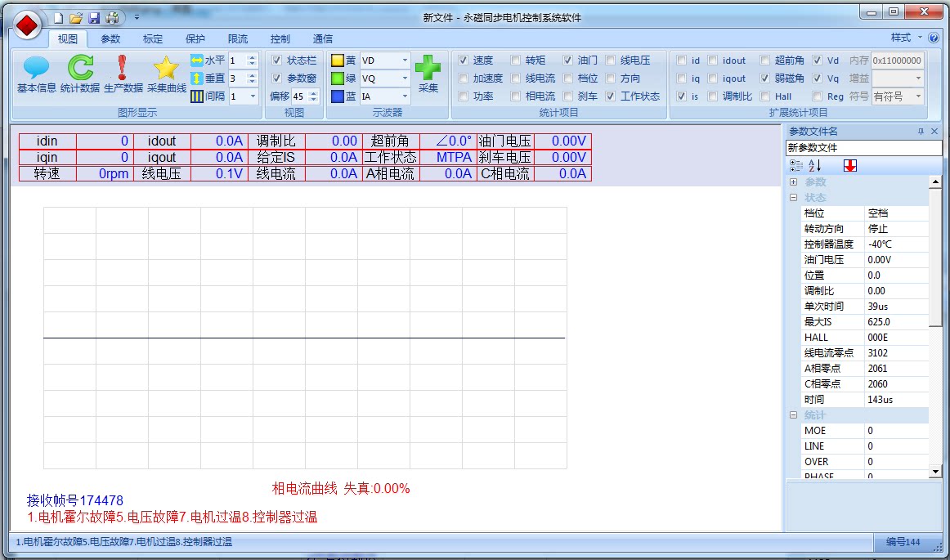This screenshot has width=950, height=560.
Task: Click the help question mark icon
Action: pyautogui.click(x=933, y=38)
